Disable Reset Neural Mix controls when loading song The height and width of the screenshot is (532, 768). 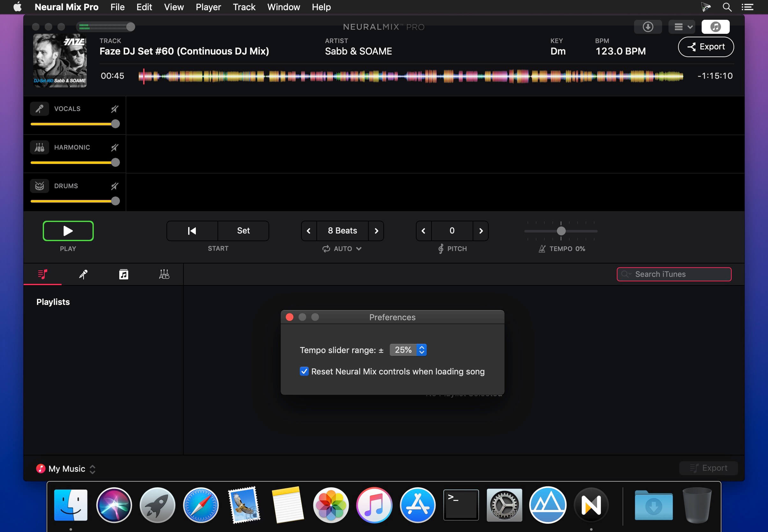[304, 371]
